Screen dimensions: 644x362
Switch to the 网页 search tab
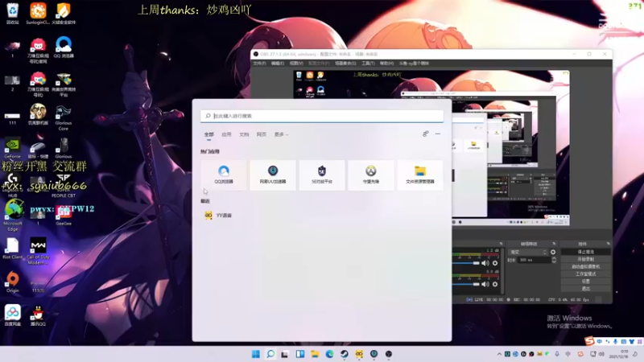click(261, 134)
